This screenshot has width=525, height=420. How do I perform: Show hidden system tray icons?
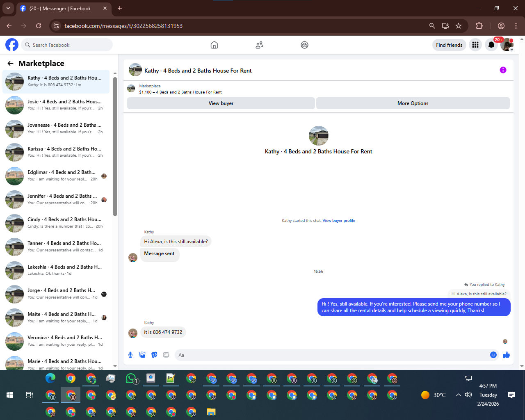pyautogui.click(x=458, y=395)
